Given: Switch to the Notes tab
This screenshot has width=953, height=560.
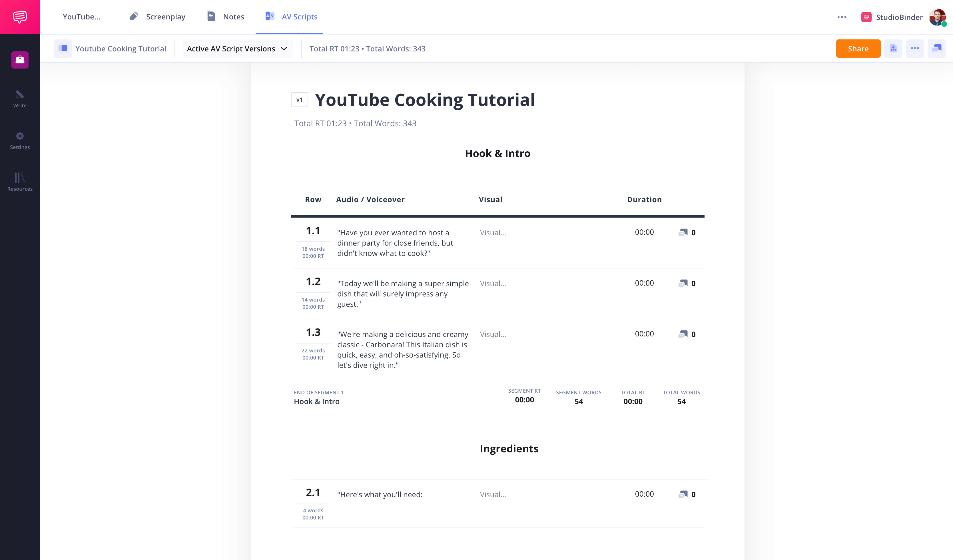Looking at the screenshot, I should coord(226,17).
